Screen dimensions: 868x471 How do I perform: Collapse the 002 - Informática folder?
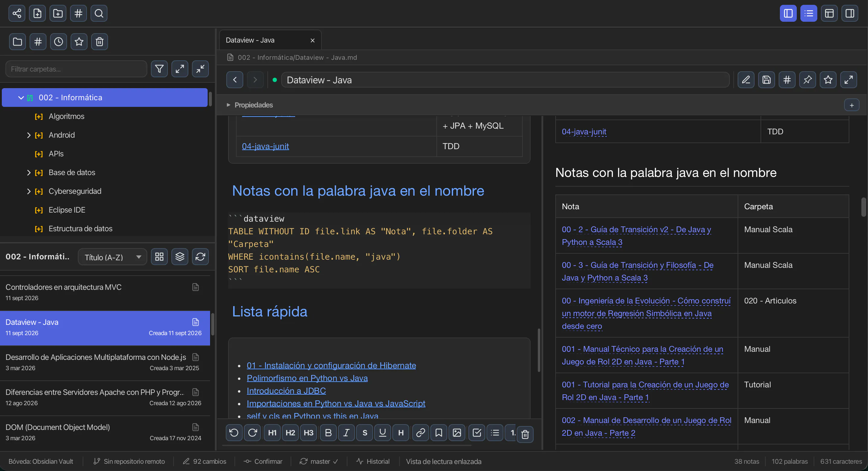[21, 98]
